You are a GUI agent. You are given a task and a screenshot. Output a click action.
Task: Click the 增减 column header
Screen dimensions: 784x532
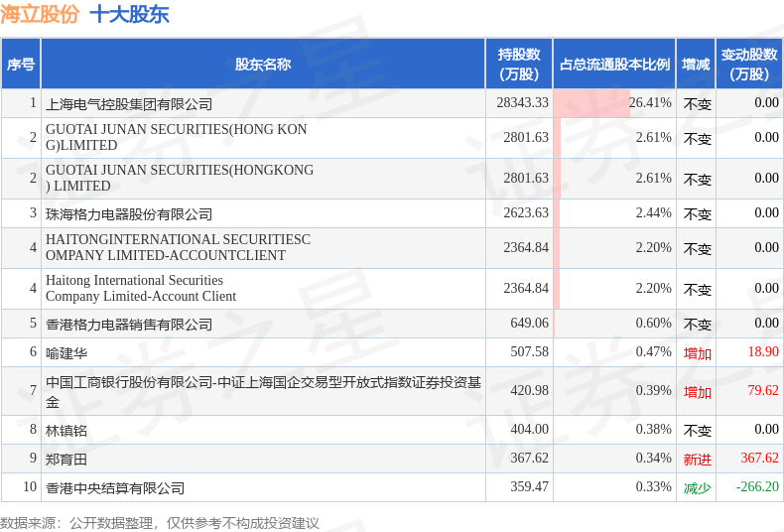(696, 64)
